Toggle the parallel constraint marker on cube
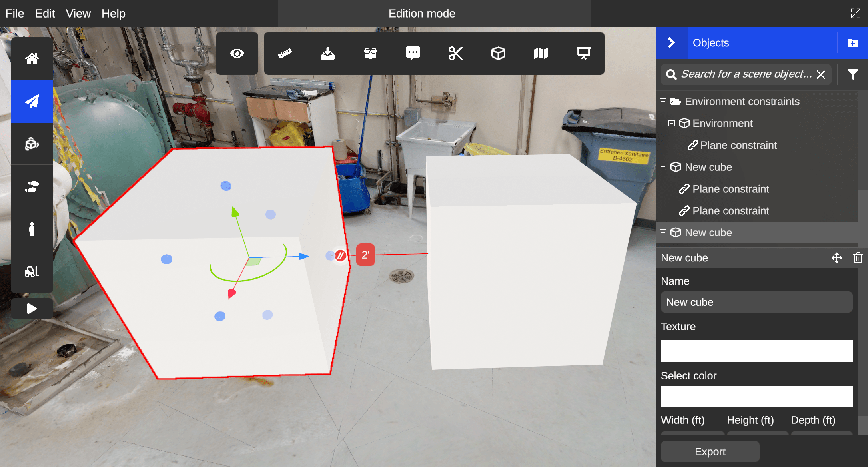Screen dimensions: 868x467 point(340,255)
